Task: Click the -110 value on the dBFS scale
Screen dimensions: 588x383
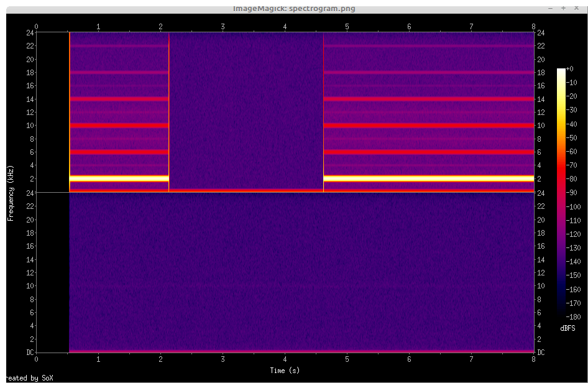Action: [x=573, y=221]
